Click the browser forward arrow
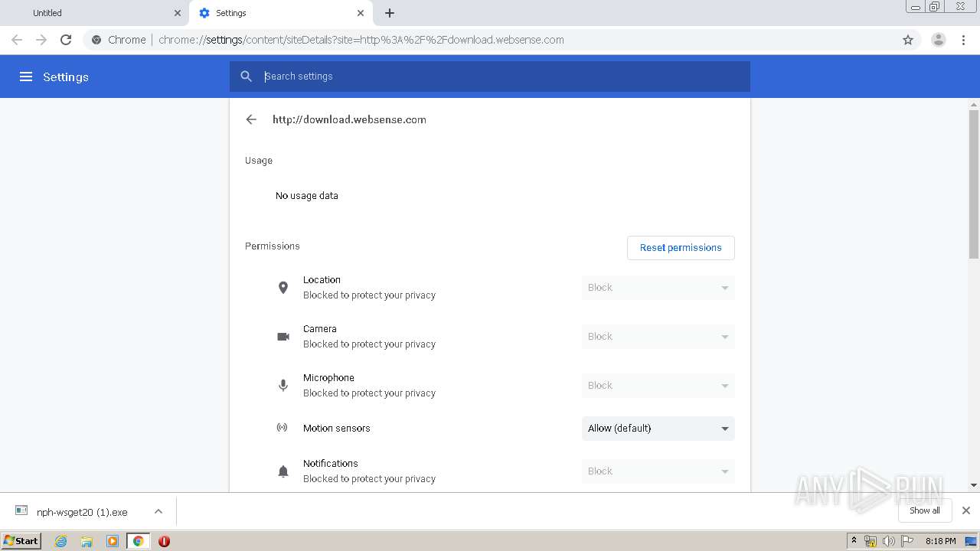The height and width of the screenshot is (551, 980). pyautogui.click(x=41, y=40)
